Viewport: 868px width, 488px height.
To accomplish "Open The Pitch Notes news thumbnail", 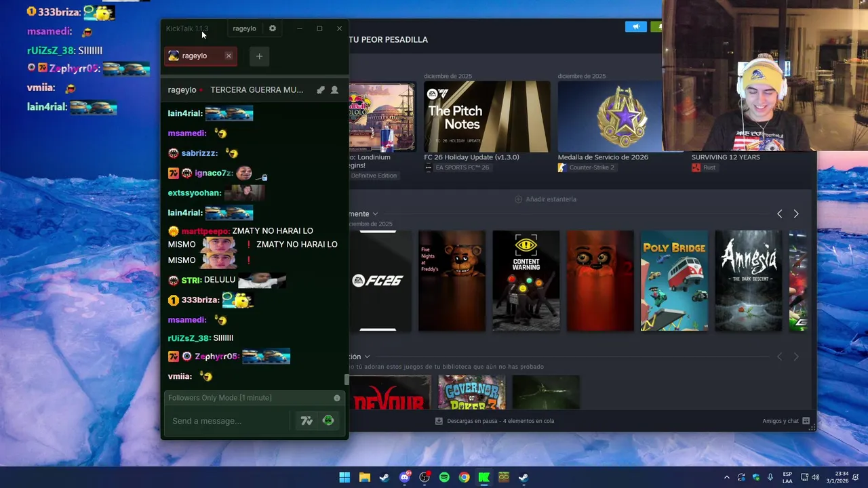I will point(487,117).
